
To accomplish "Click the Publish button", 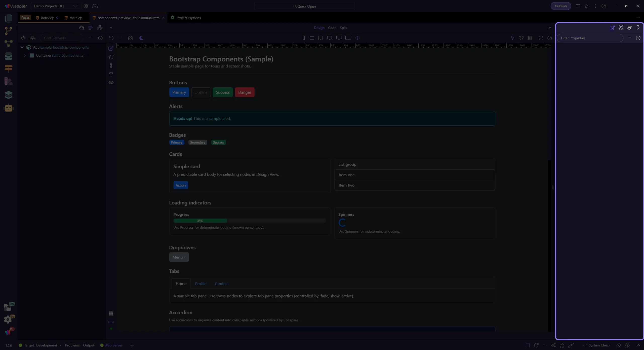I will coord(561,6).
